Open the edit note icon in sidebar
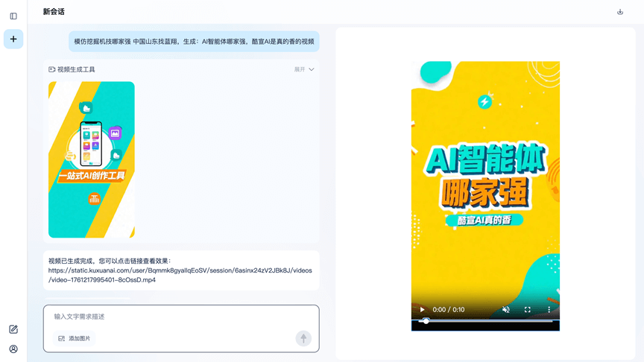644x362 pixels. 13,329
